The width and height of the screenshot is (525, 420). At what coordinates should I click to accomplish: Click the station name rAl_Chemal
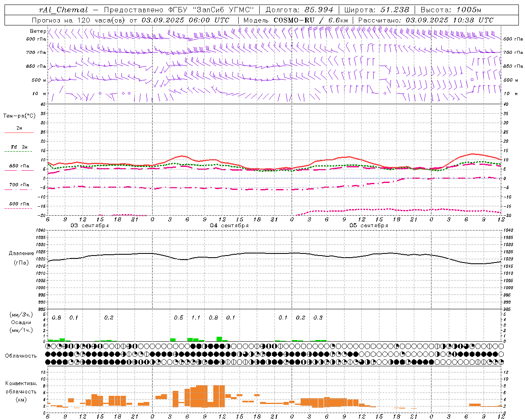point(64,10)
